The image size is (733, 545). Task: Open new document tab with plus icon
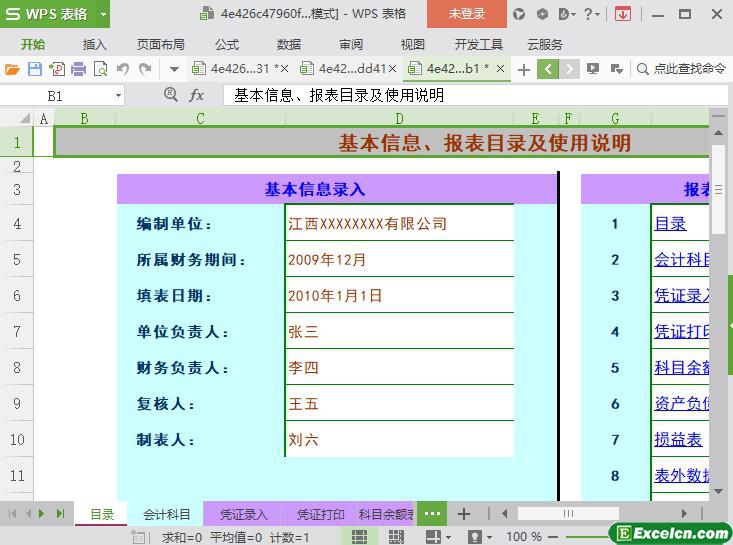(x=523, y=69)
